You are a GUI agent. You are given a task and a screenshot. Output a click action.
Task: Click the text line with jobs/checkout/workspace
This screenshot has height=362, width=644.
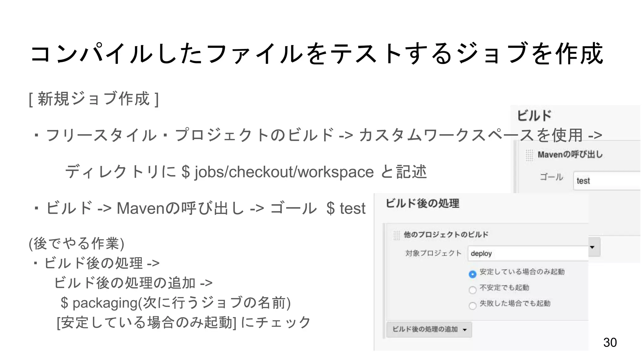[246, 172]
